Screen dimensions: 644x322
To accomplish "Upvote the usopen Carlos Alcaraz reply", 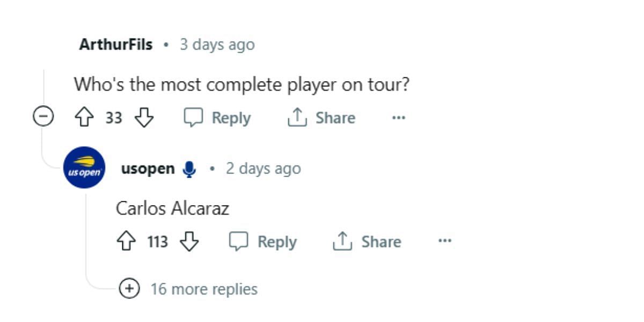I will tap(126, 241).
